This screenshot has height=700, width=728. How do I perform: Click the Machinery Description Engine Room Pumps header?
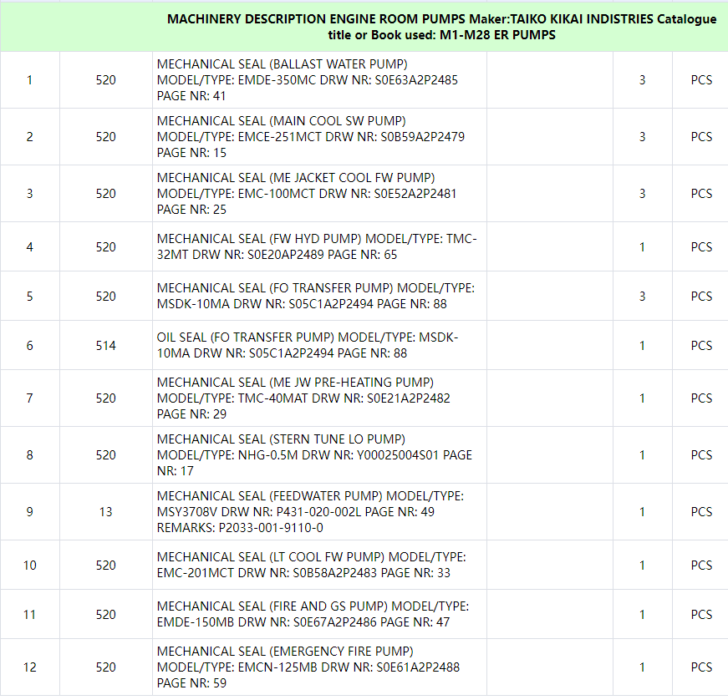pyautogui.click(x=441, y=27)
